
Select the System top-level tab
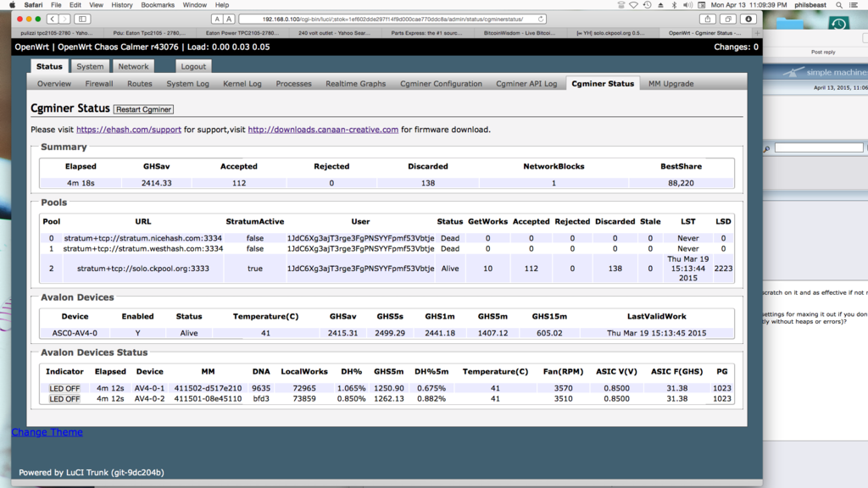tap(90, 66)
